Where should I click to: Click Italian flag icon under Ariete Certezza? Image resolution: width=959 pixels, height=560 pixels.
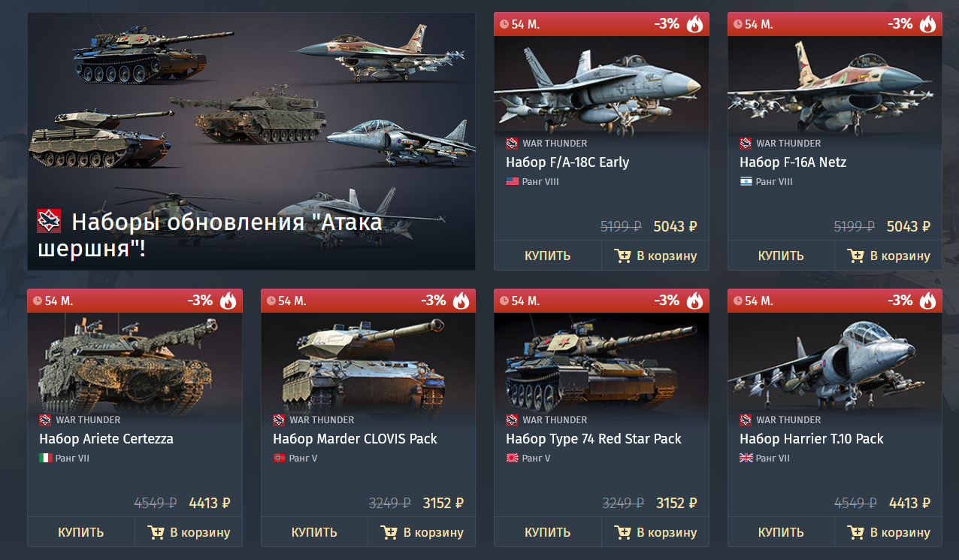[x=45, y=459]
